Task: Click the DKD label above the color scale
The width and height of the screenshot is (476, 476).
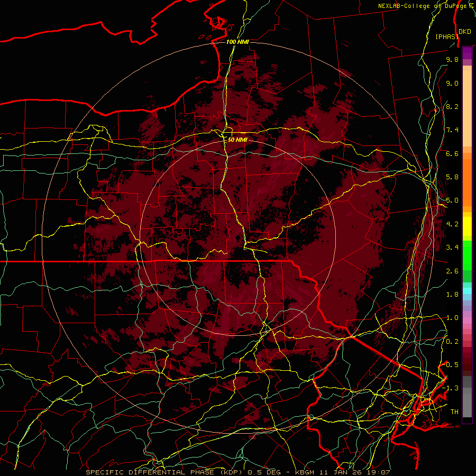Action: click(465, 31)
